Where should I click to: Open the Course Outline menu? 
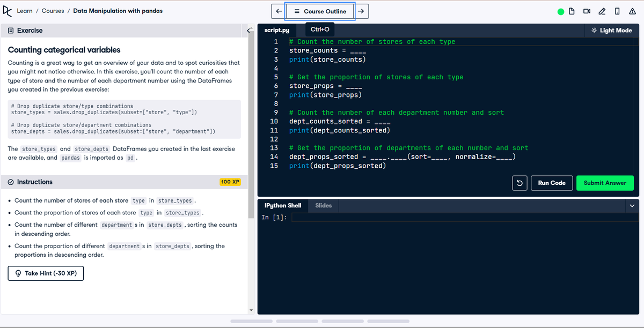(x=320, y=11)
